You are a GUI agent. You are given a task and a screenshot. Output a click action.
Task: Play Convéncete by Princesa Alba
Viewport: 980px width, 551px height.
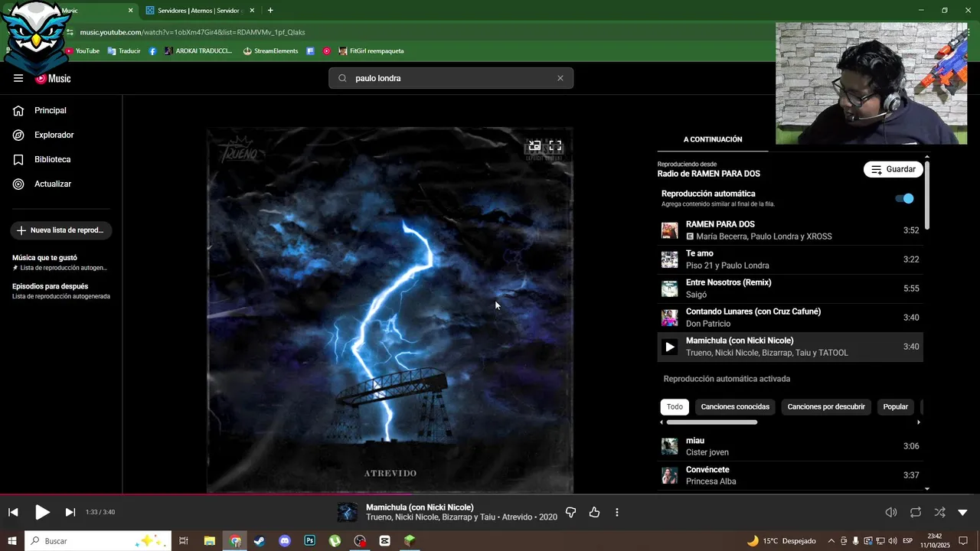790,475
